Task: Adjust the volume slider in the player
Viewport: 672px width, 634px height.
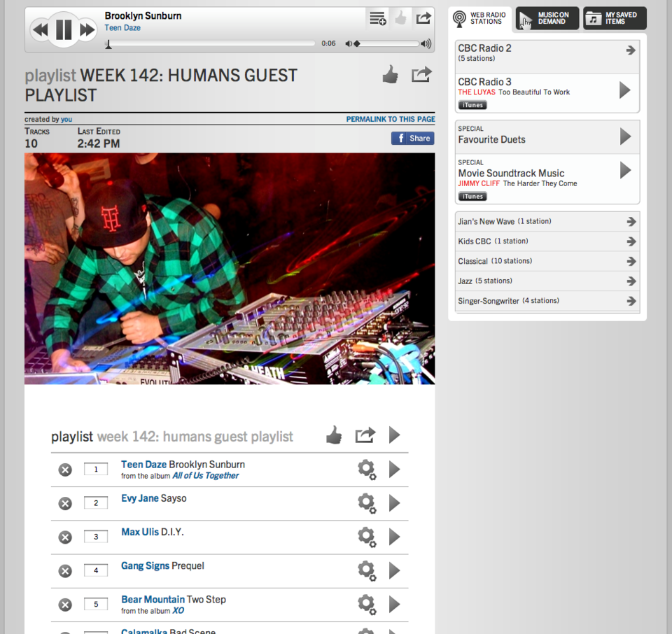Action: click(x=386, y=43)
